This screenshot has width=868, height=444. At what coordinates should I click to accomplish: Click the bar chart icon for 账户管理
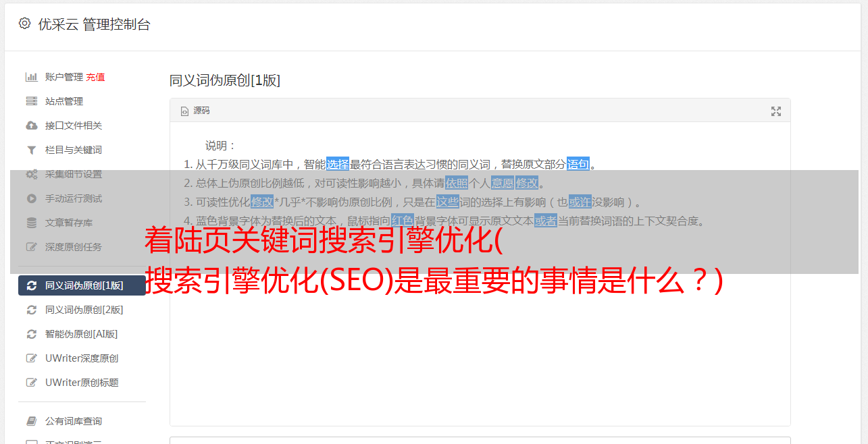[x=31, y=77]
